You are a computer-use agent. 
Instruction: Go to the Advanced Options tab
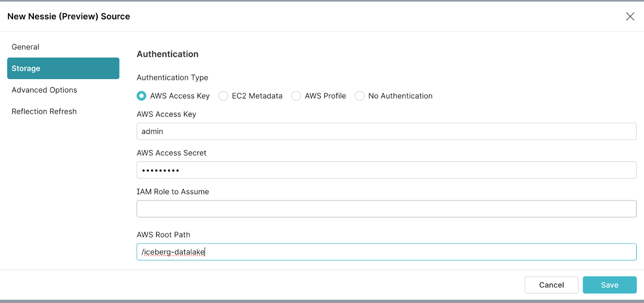tap(44, 90)
